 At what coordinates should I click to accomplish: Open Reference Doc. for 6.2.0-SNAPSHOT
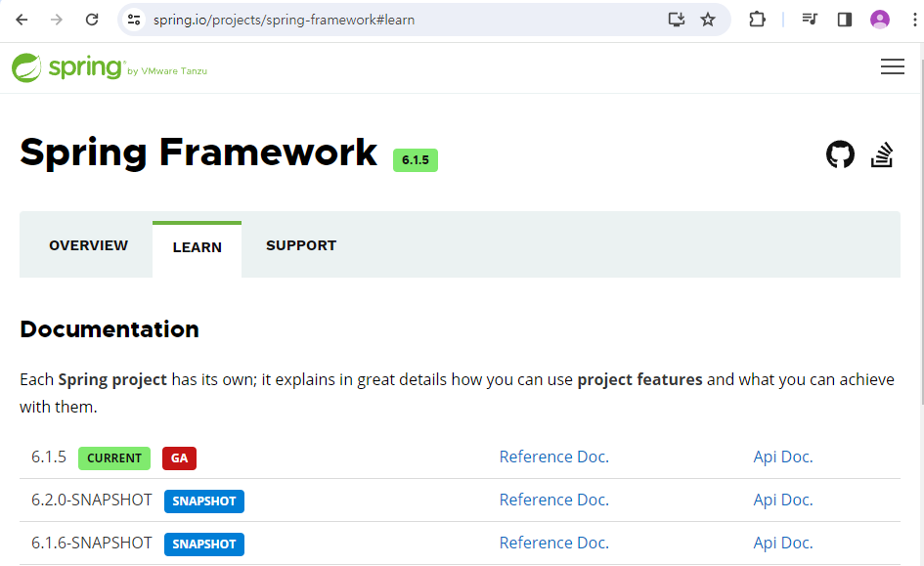554,501
